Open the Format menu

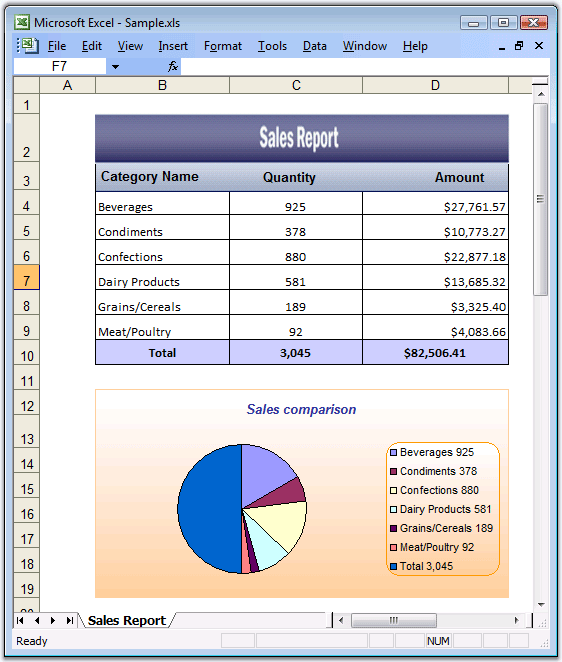223,46
